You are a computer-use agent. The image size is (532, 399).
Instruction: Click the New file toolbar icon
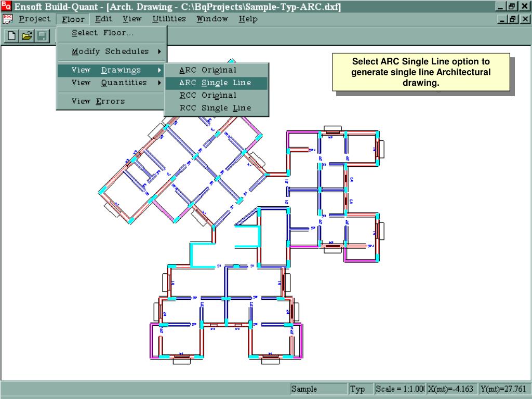tap(11, 36)
